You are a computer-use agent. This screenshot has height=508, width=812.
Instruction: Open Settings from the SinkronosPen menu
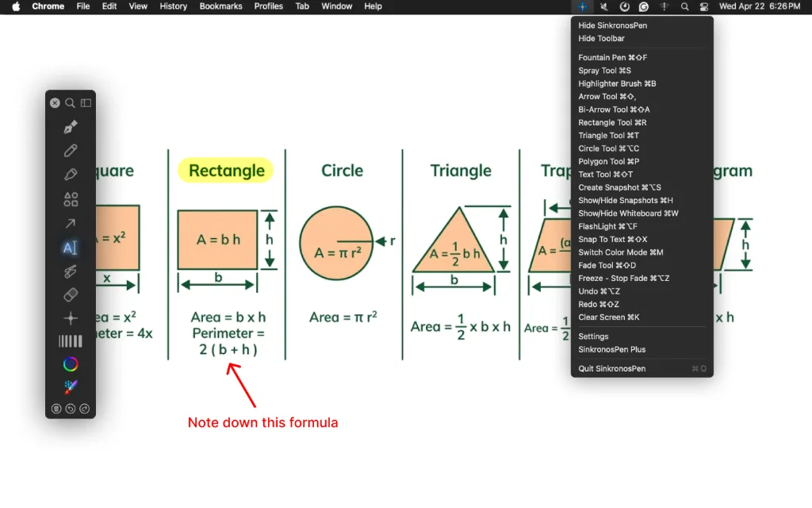pyautogui.click(x=642, y=336)
